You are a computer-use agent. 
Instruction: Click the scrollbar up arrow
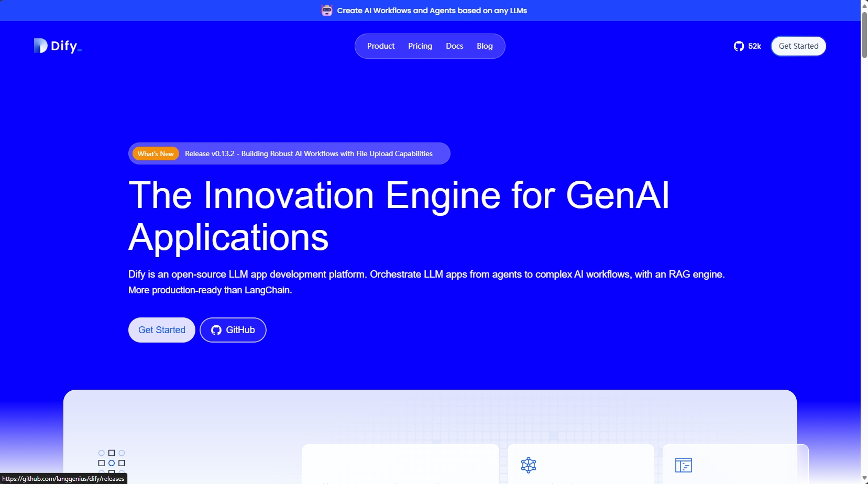pyautogui.click(x=864, y=5)
